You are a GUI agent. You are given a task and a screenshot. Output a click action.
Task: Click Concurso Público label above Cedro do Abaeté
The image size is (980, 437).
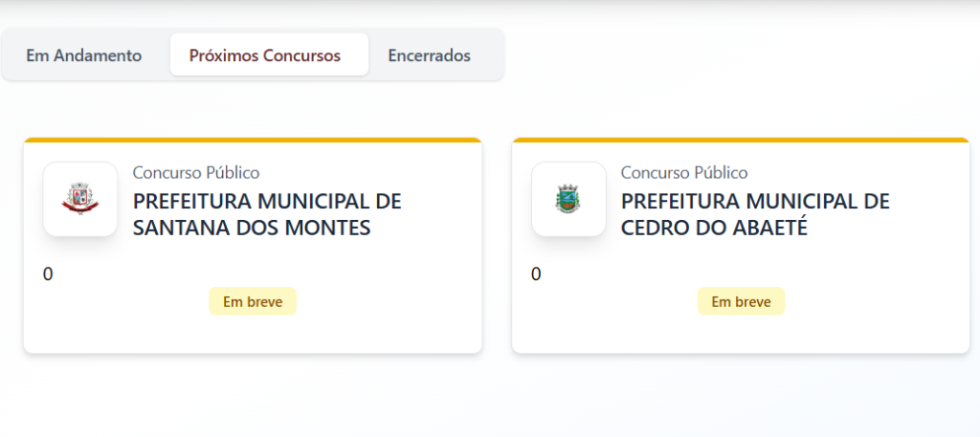(684, 172)
